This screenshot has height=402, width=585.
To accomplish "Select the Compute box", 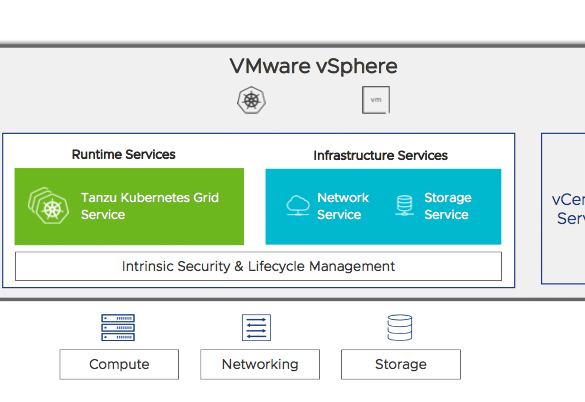I will [119, 364].
